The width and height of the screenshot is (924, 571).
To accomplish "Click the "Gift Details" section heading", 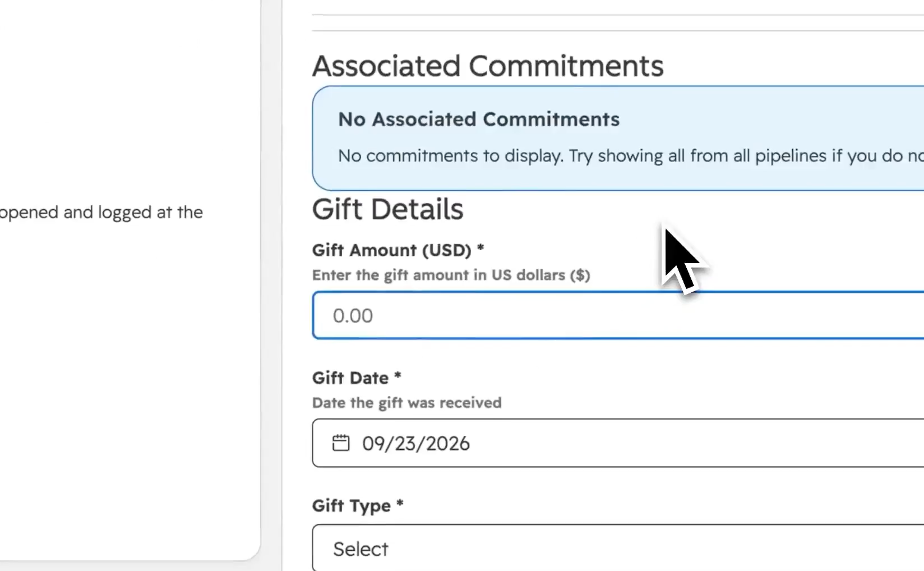I will point(388,209).
